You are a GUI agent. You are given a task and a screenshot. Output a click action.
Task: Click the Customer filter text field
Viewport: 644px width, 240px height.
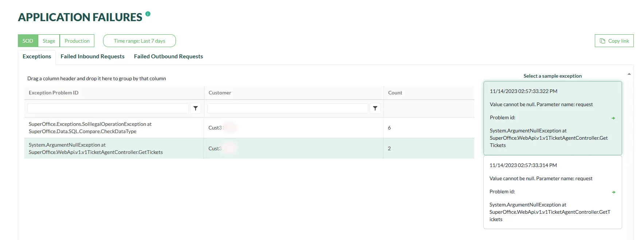(287, 108)
